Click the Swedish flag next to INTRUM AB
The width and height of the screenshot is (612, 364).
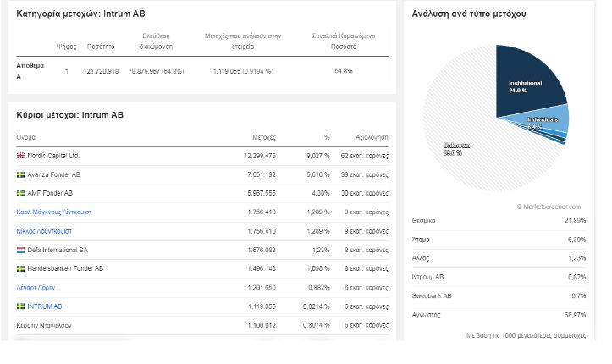pyautogui.click(x=21, y=306)
